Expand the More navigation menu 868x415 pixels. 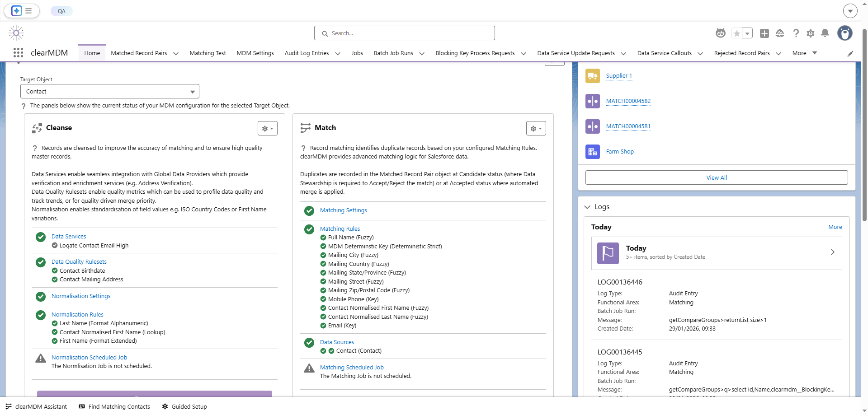(805, 53)
